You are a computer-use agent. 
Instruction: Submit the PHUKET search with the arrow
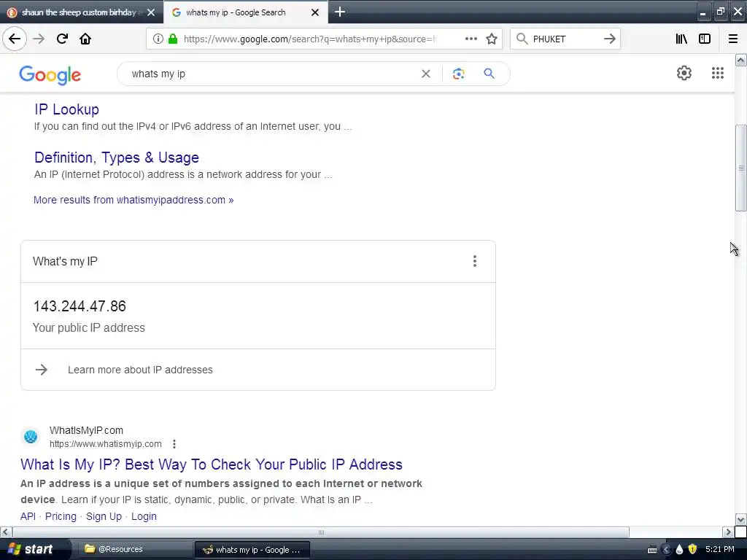pos(609,39)
